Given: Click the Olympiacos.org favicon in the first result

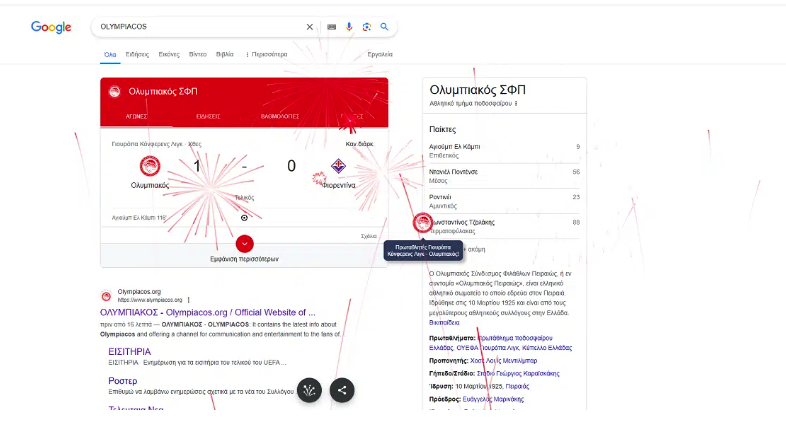Looking at the screenshot, I should coord(106,296).
